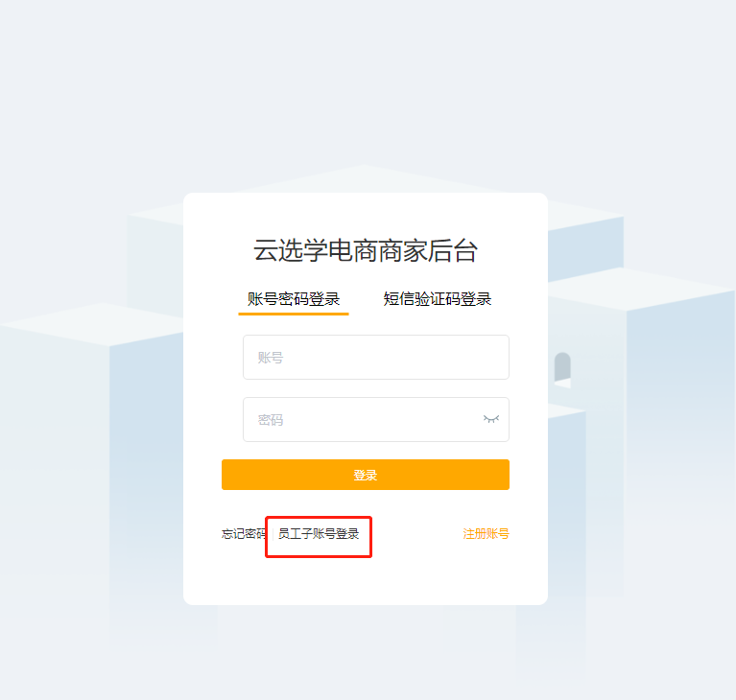Click the password text box
This screenshot has height=700, width=736.
tap(376, 419)
